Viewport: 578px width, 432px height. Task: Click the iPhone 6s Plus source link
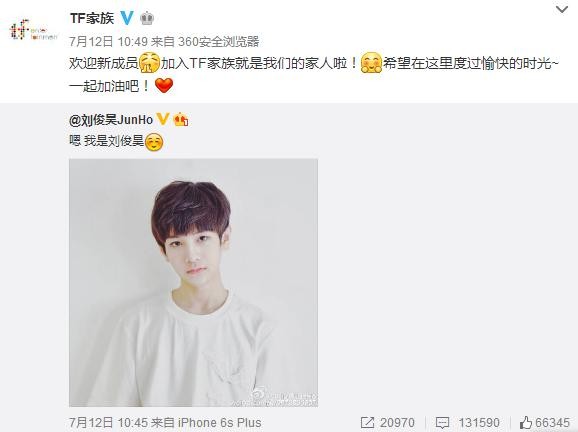[x=220, y=422]
